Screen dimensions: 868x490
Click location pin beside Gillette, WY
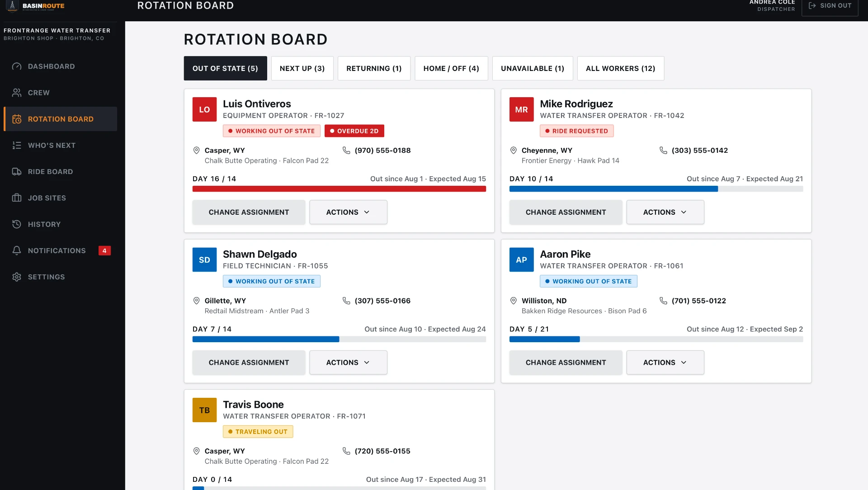pyautogui.click(x=197, y=301)
